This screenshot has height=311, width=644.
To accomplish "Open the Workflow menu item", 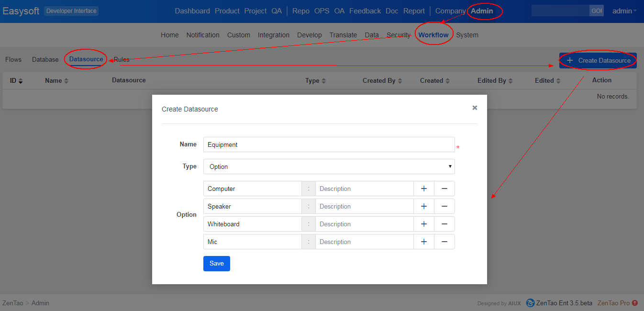I will coord(433,35).
